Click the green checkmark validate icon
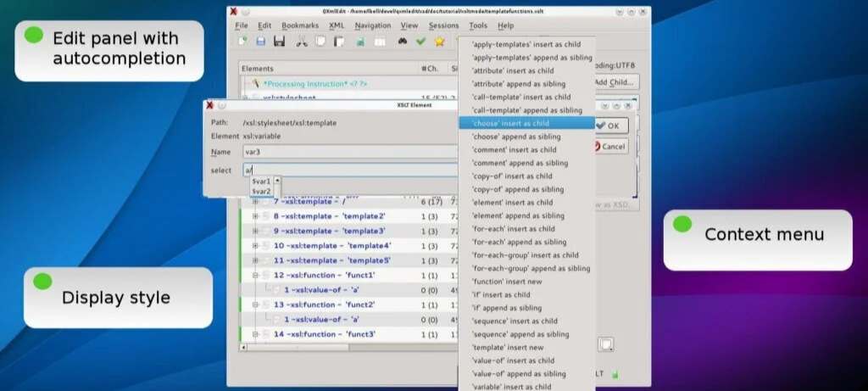 pyautogui.click(x=420, y=42)
